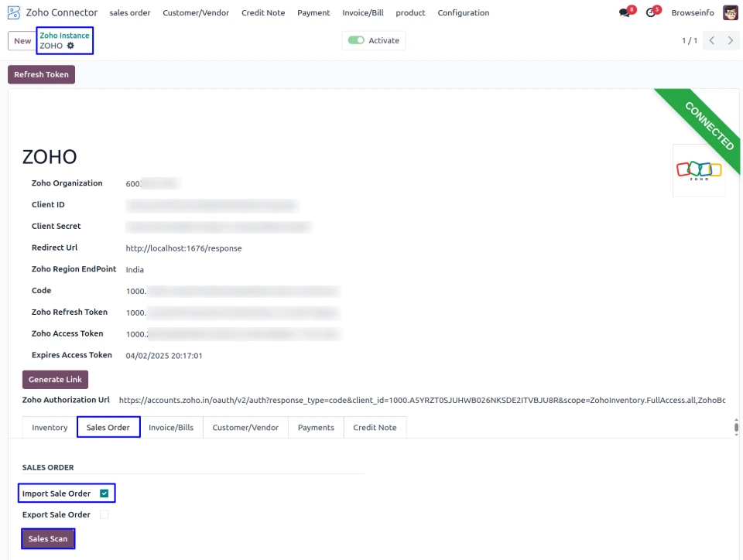Open the gear actions menu beside ZOHO

(x=70, y=46)
